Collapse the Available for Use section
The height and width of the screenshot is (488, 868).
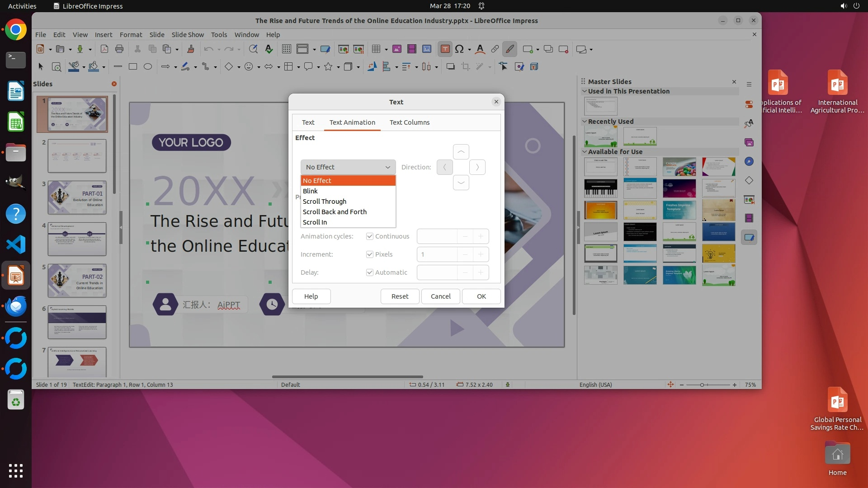click(585, 152)
